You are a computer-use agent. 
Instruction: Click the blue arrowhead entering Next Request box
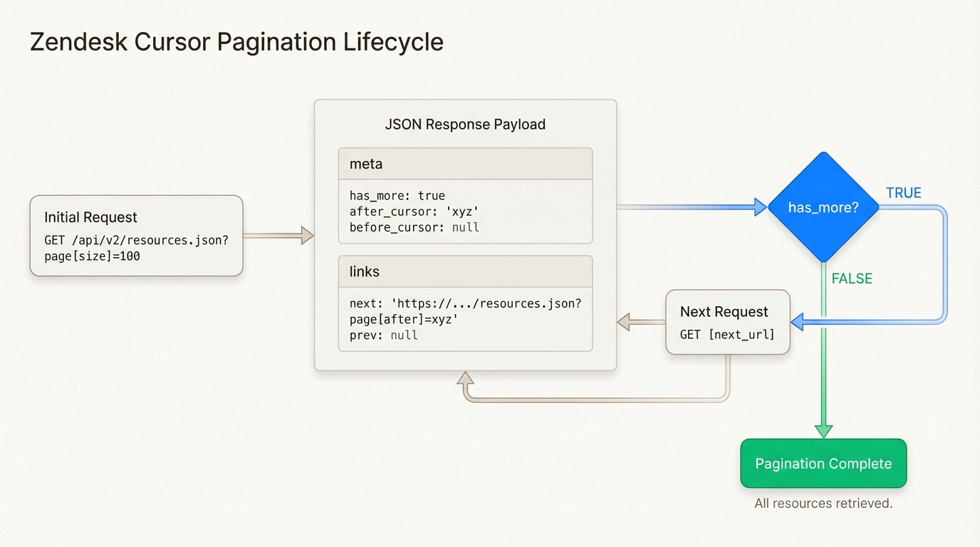[798, 322]
